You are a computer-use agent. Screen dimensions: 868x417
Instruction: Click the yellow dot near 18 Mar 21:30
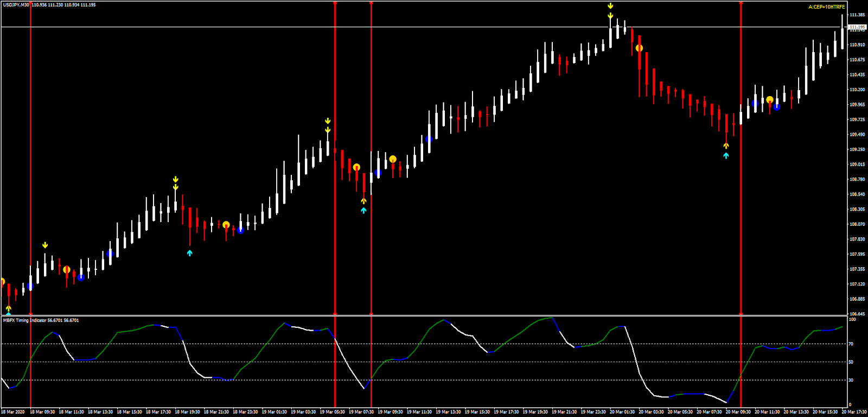pyautogui.click(x=226, y=225)
